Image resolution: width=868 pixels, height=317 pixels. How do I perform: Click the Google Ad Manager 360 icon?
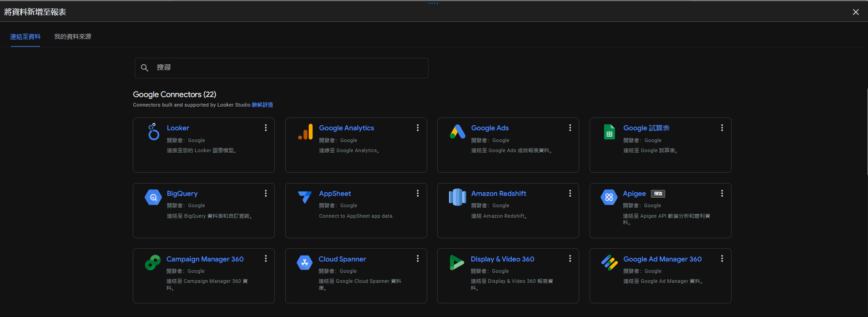(x=610, y=262)
